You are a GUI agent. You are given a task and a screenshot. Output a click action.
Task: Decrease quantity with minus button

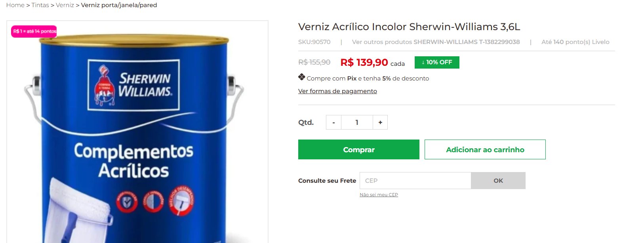pos(333,122)
